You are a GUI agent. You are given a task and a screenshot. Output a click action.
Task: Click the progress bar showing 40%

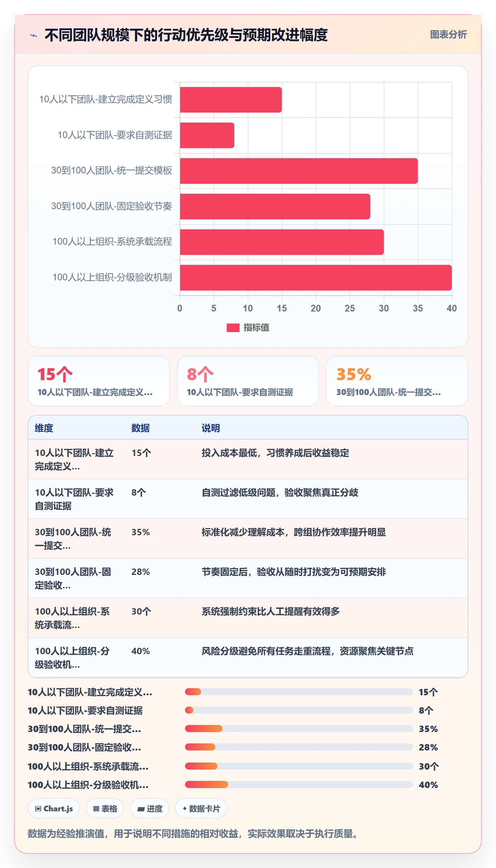[299, 784]
